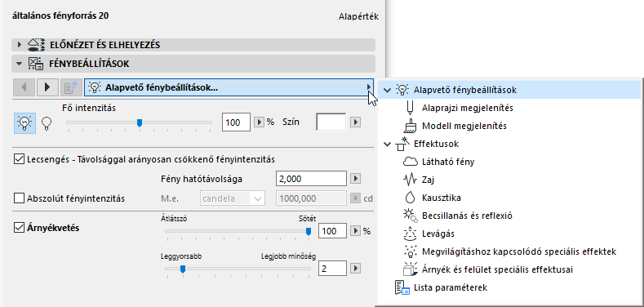Open the Alapvető fénybeállítások page dropdown
This screenshot has width=644, height=307.
coord(229,87)
